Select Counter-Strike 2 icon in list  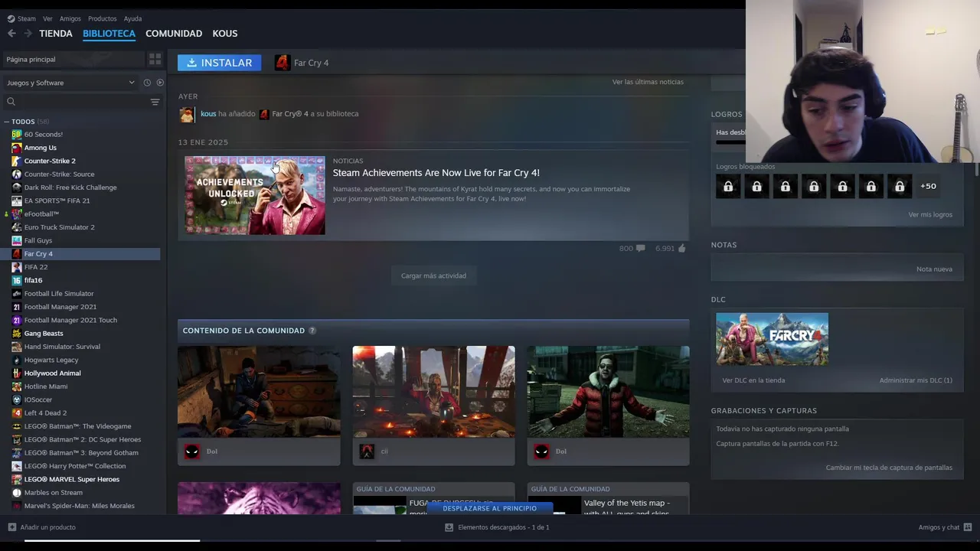pos(17,161)
